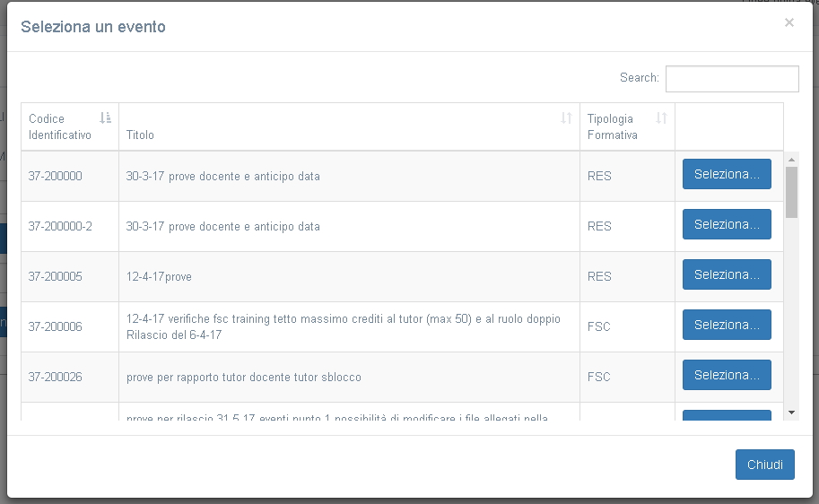The image size is (819, 504).
Task: Sort by Tipologia Formativa column icon
Action: (661, 117)
